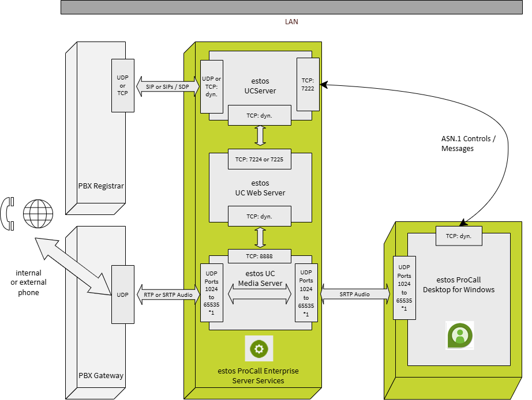
Task: Click the arrow inside estos UC Media Server
Action: pyautogui.click(x=260, y=295)
